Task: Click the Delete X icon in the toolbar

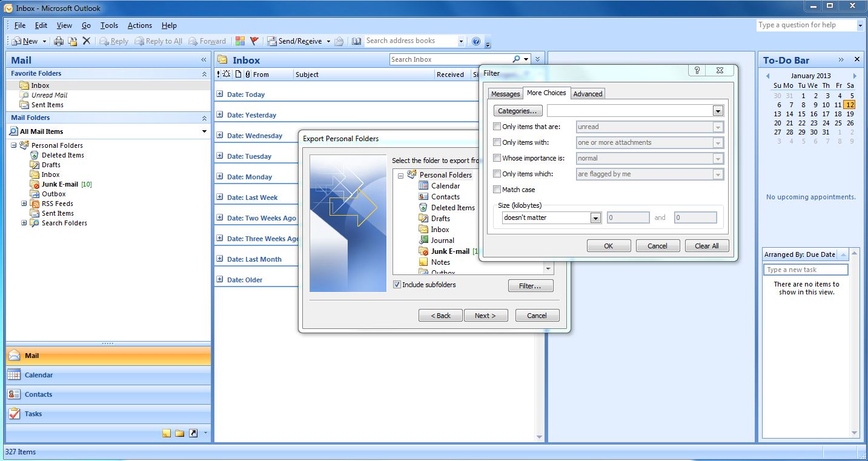Action: (x=87, y=41)
